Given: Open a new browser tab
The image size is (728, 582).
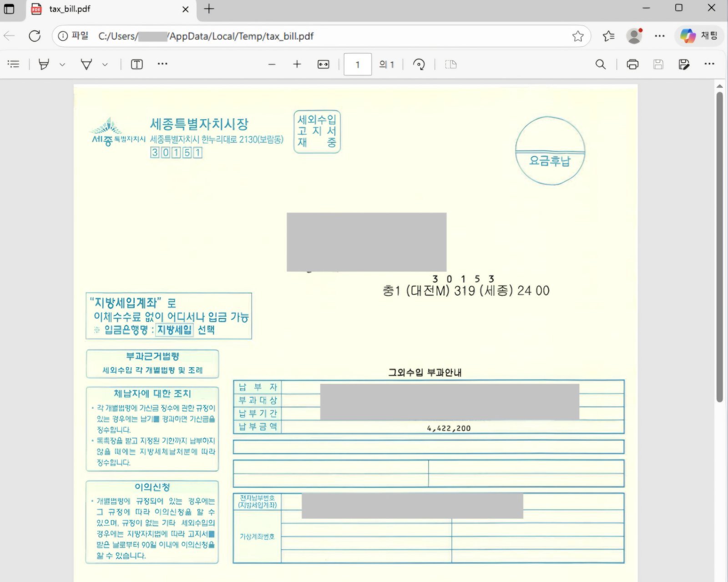Looking at the screenshot, I should pos(209,9).
